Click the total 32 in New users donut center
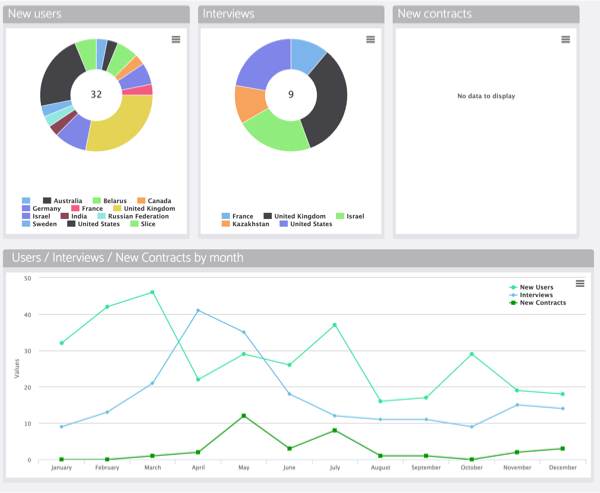 [x=96, y=95]
